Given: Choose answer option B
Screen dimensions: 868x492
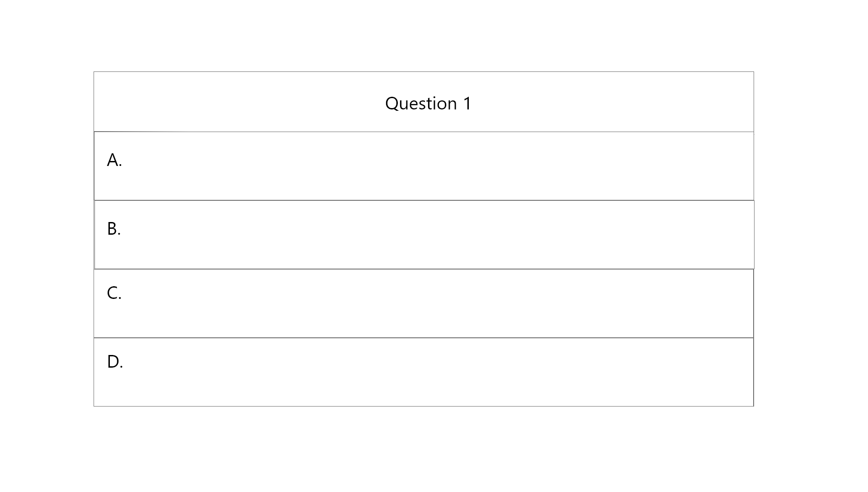Looking at the screenshot, I should point(424,235).
